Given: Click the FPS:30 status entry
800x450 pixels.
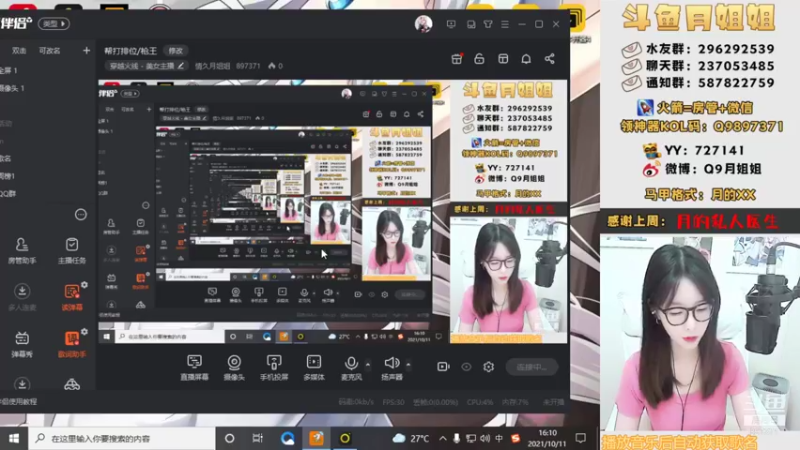Looking at the screenshot, I should click(x=393, y=402).
